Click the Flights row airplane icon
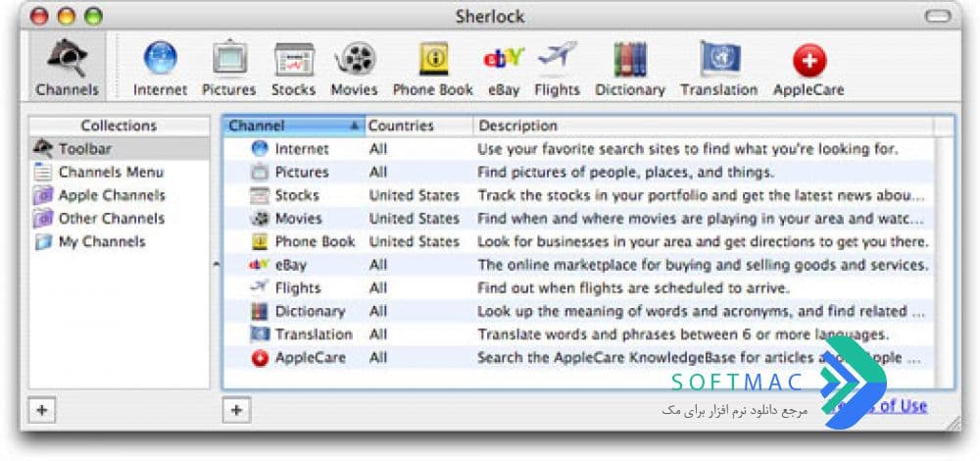The width and height of the screenshot is (980, 461). pyautogui.click(x=259, y=287)
